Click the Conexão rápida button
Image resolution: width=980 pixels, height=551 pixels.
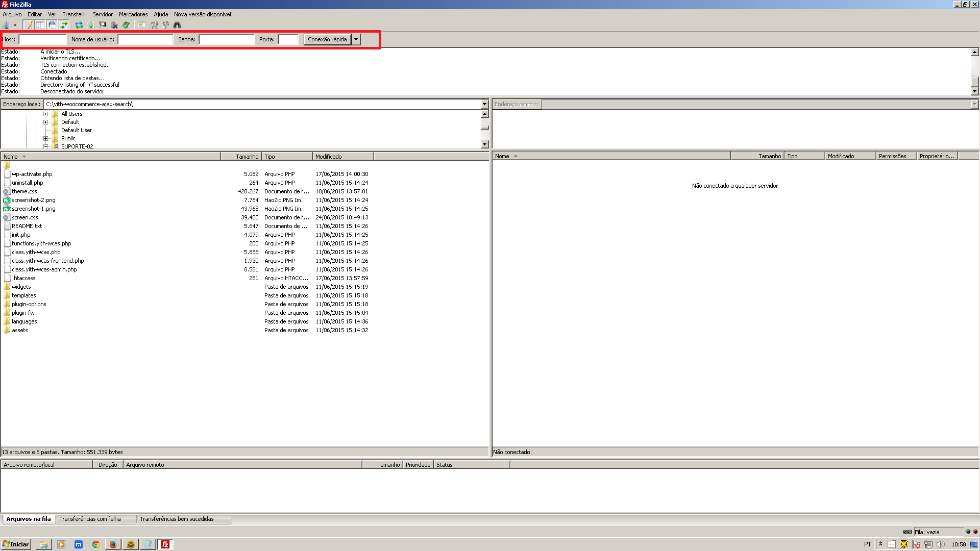[x=327, y=39]
